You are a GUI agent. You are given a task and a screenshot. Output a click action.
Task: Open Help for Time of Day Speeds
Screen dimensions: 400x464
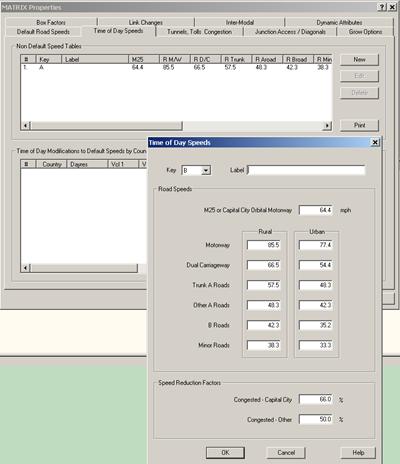coord(358,453)
